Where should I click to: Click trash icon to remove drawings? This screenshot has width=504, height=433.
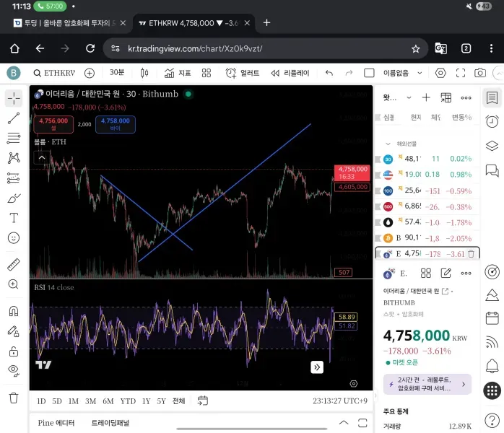point(14,398)
